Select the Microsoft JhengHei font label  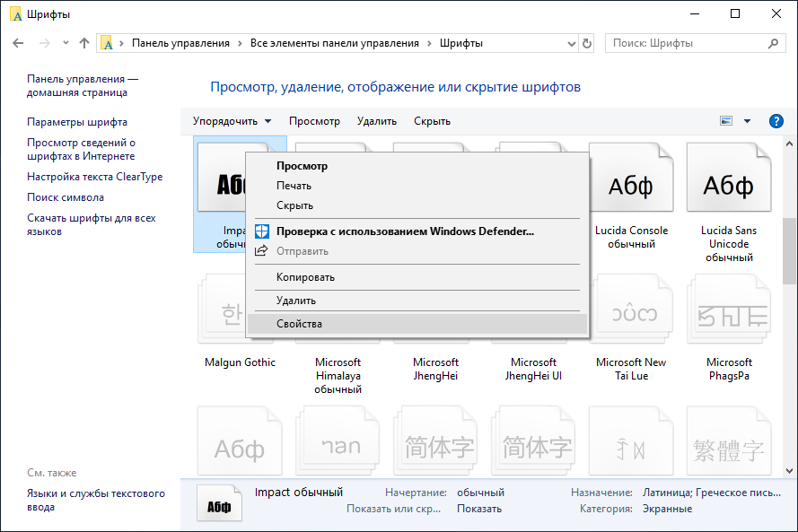click(435, 370)
